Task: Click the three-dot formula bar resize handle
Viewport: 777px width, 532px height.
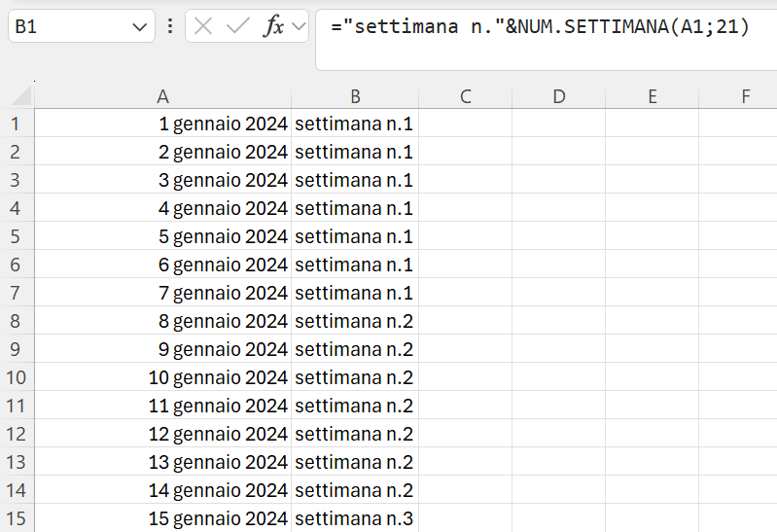Action: (x=170, y=26)
